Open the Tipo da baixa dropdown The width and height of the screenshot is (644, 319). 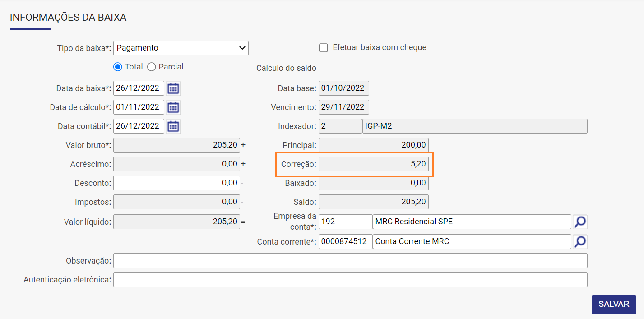pyautogui.click(x=181, y=48)
